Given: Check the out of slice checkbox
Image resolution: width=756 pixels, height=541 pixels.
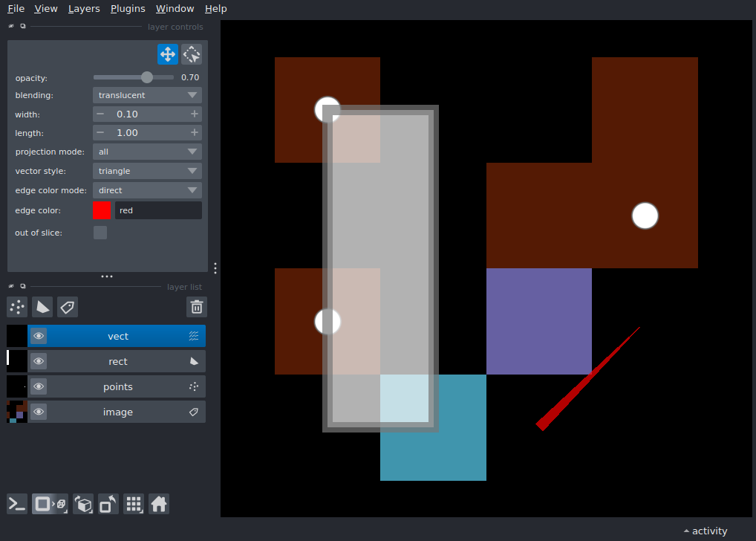Looking at the screenshot, I should 100,232.
